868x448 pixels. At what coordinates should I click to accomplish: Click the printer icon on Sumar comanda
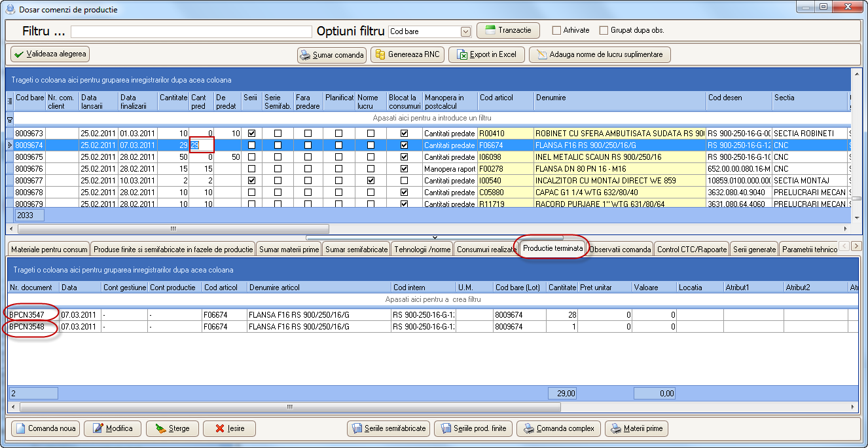tap(305, 55)
